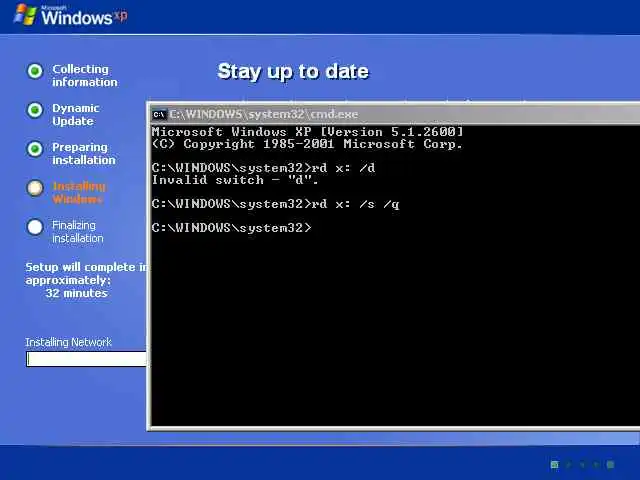Viewport: 640px width, 480px height.
Task: Click the Copyright 1985-2001 Microsoft Corp. line
Action: [307, 144]
